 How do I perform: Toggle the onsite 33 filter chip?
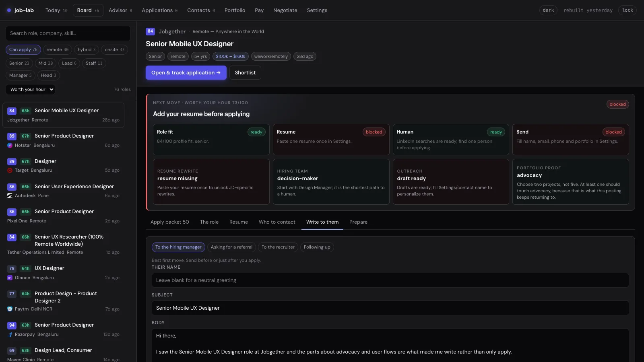(114, 50)
